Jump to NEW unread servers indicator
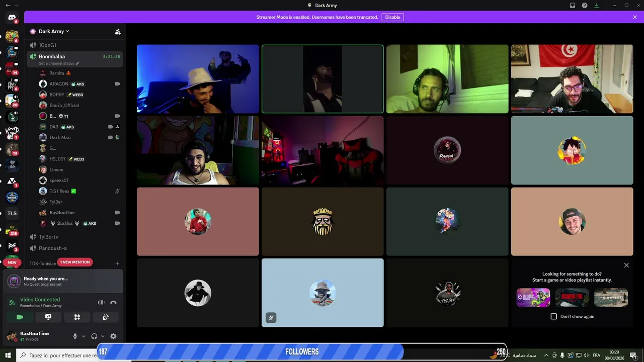This screenshot has height=362, width=644. pyautogui.click(x=12, y=262)
